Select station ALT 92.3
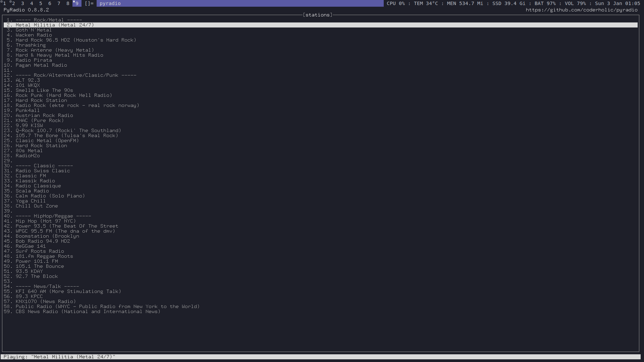The height and width of the screenshot is (362, 644). 28,80
